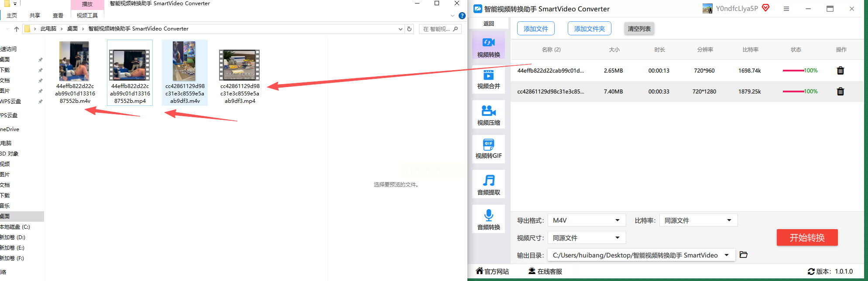Open 视频尺寸 同源文件 dropdown

click(587, 238)
